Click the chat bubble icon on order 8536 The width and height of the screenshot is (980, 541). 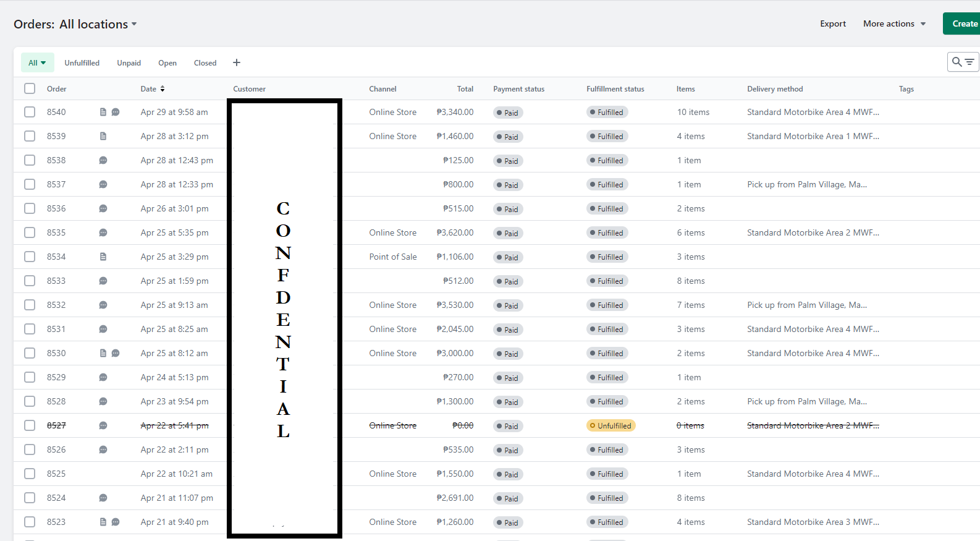tap(103, 208)
